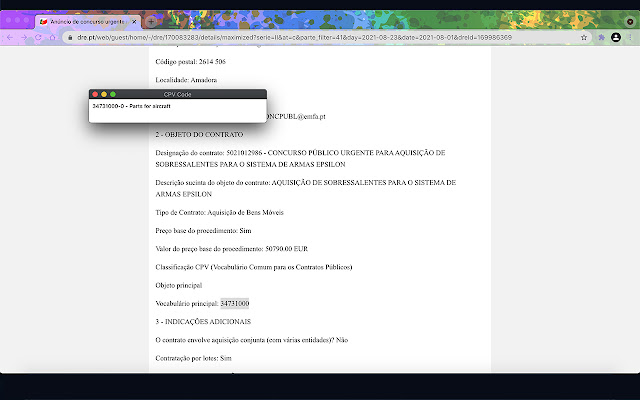Go forward in browser history

click(24, 38)
